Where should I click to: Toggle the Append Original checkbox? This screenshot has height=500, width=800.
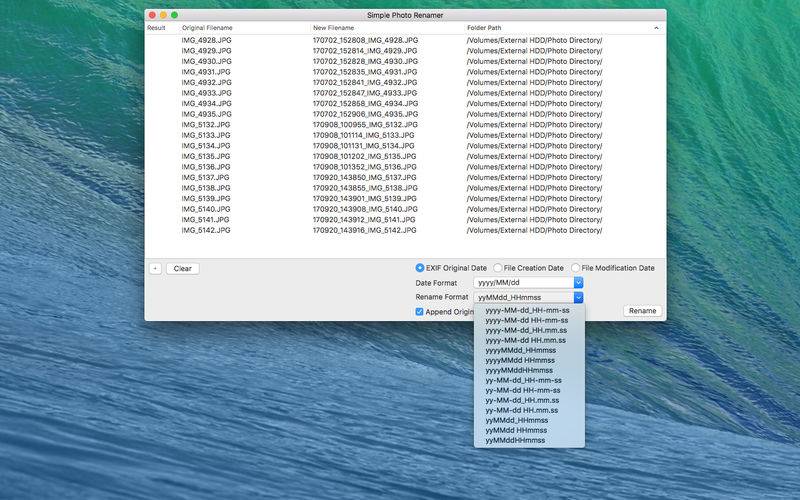tap(419, 312)
